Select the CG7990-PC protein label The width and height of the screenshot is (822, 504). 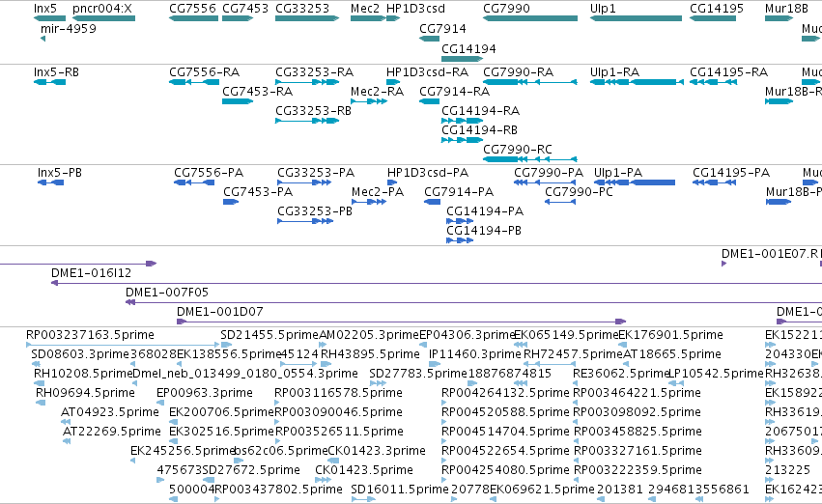(579, 192)
